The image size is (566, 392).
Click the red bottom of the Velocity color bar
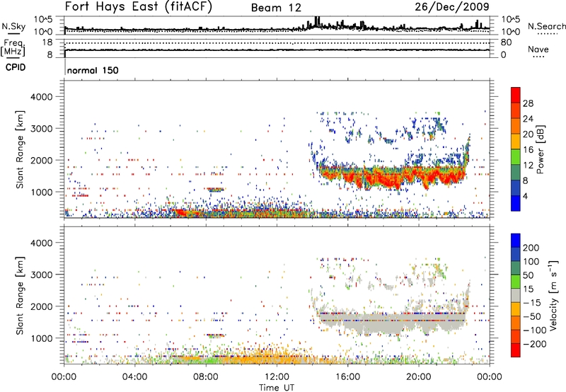[516, 350]
